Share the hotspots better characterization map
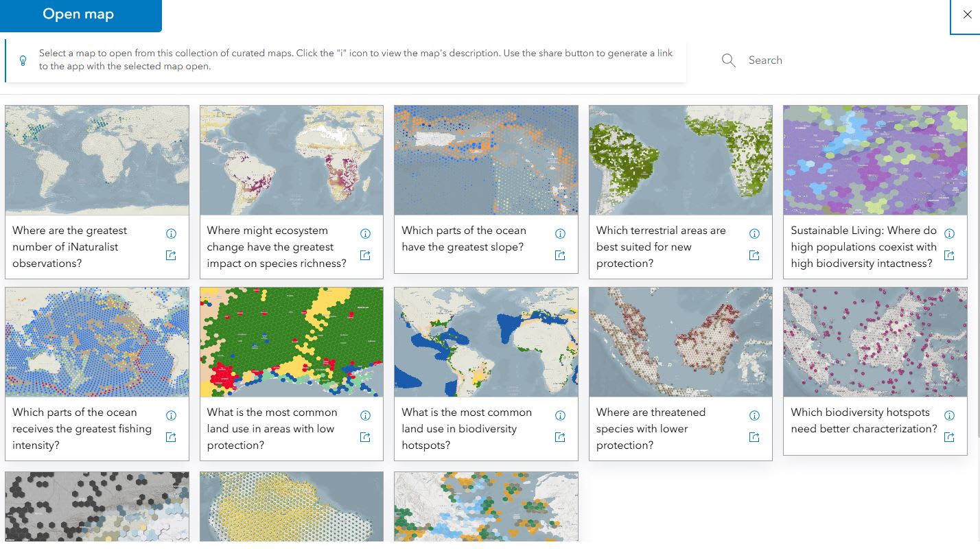 pos(949,437)
